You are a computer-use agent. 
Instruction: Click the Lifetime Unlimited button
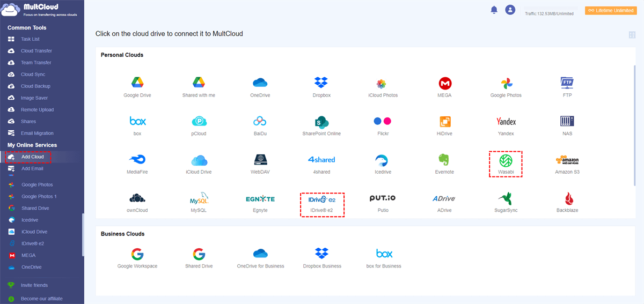coord(611,10)
